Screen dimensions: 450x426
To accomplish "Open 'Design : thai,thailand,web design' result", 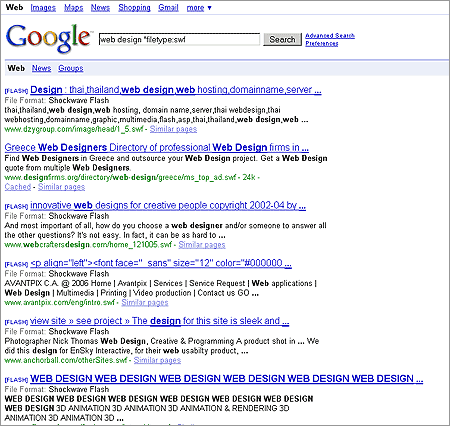I will [176, 90].
